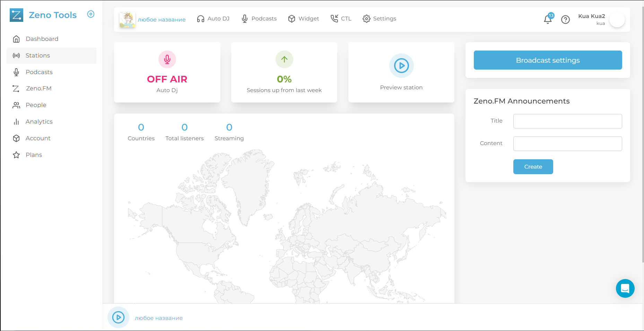Click the station avatar thumbnail in top bar
The width and height of the screenshot is (644, 331).
[x=127, y=20]
